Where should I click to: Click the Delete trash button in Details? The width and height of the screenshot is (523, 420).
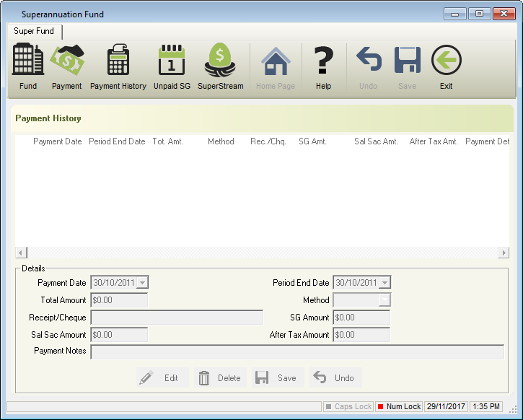click(220, 377)
